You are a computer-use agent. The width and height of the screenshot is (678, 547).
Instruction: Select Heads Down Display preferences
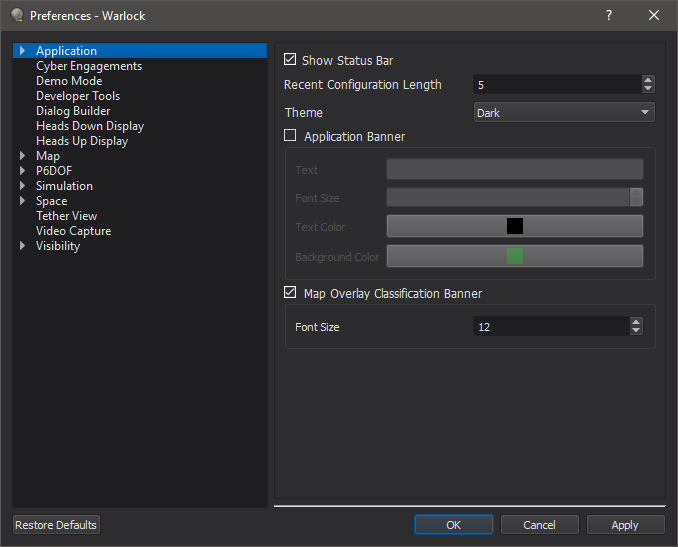[x=90, y=126]
